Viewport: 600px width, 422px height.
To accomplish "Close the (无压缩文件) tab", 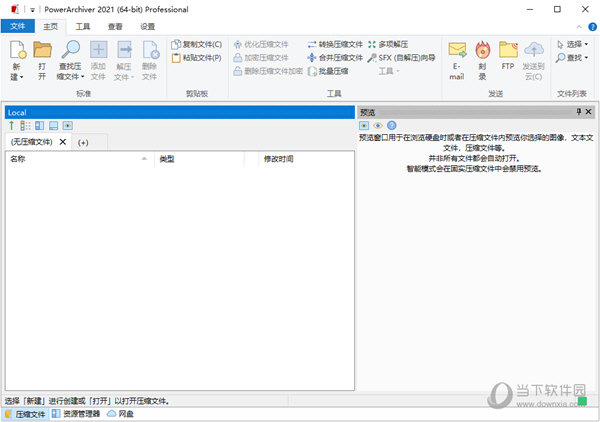I will [63, 142].
